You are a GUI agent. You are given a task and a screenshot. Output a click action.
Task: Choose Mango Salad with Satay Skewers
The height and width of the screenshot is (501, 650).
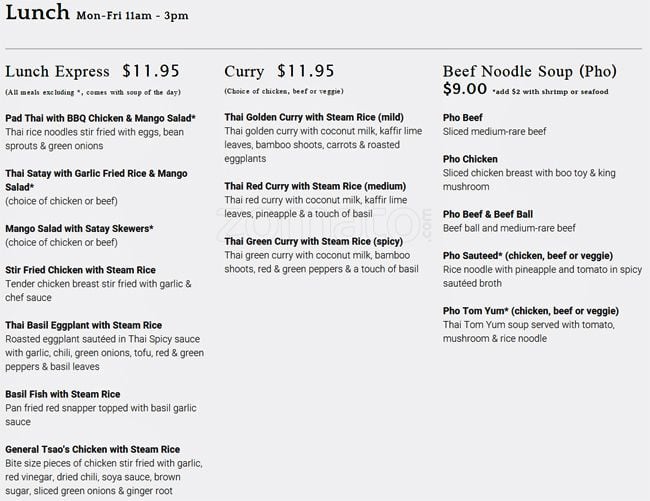pyautogui.click(x=79, y=228)
